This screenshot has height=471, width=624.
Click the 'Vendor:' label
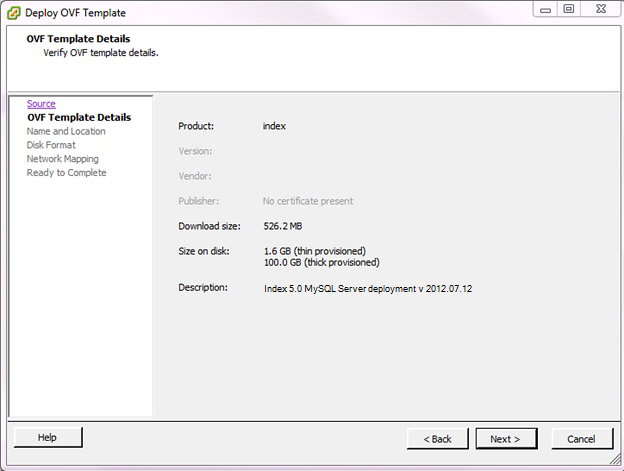(195, 176)
